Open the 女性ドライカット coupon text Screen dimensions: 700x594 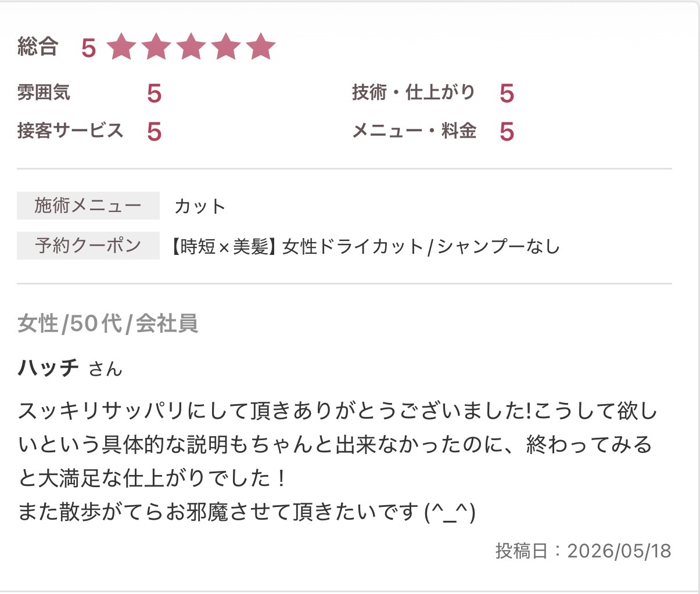click(x=365, y=247)
